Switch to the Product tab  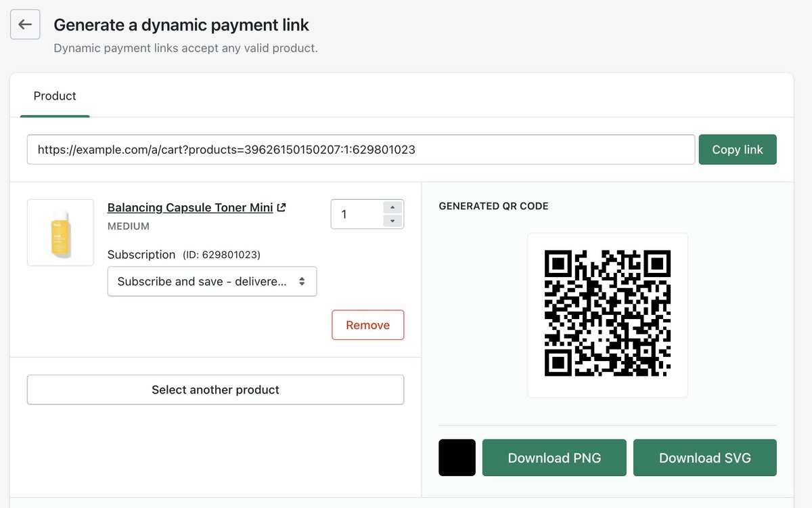(55, 96)
